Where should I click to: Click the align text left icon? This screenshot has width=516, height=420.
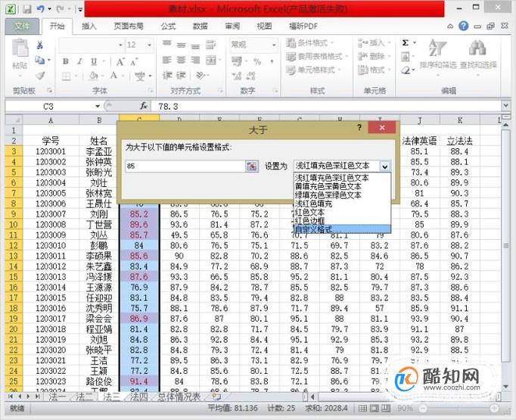(x=167, y=60)
